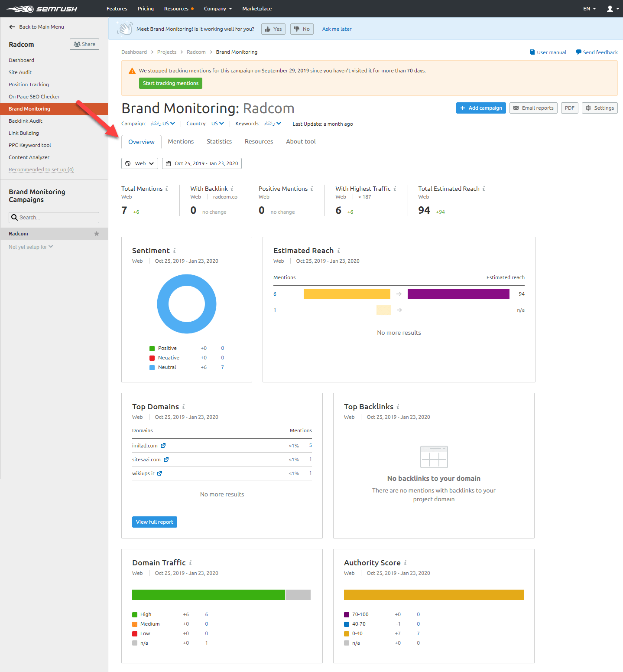Open external link icon for imilad.com
623x672 pixels.
click(x=163, y=446)
